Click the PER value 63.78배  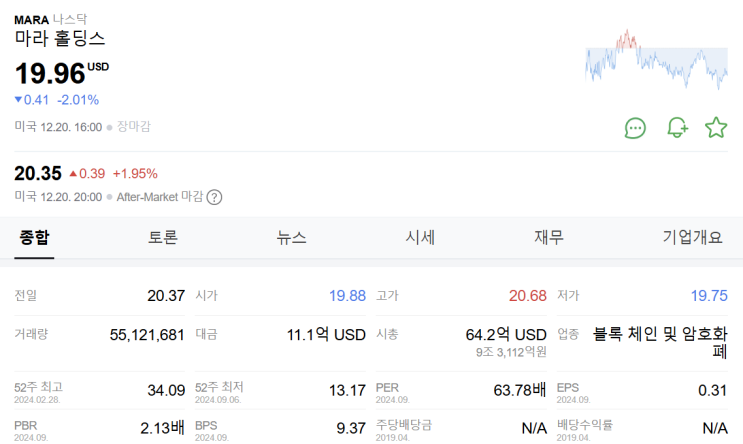[x=520, y=389]
